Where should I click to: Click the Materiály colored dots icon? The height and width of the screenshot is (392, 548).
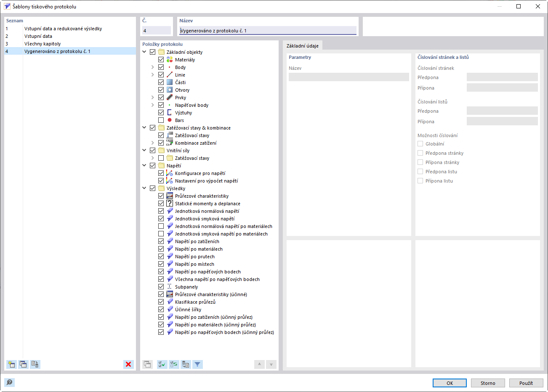click(x=170, y=60)
